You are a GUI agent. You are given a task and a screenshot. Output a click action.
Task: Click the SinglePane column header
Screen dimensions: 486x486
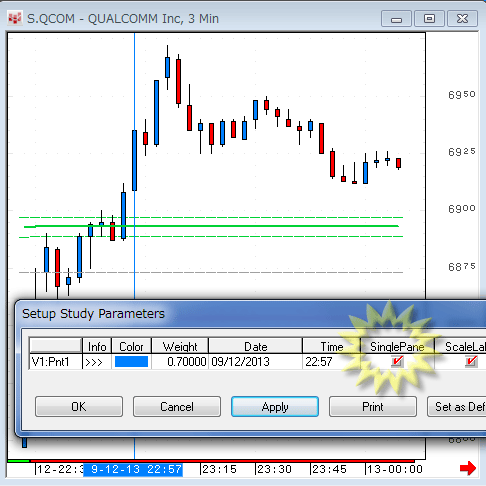coord(397,346)
